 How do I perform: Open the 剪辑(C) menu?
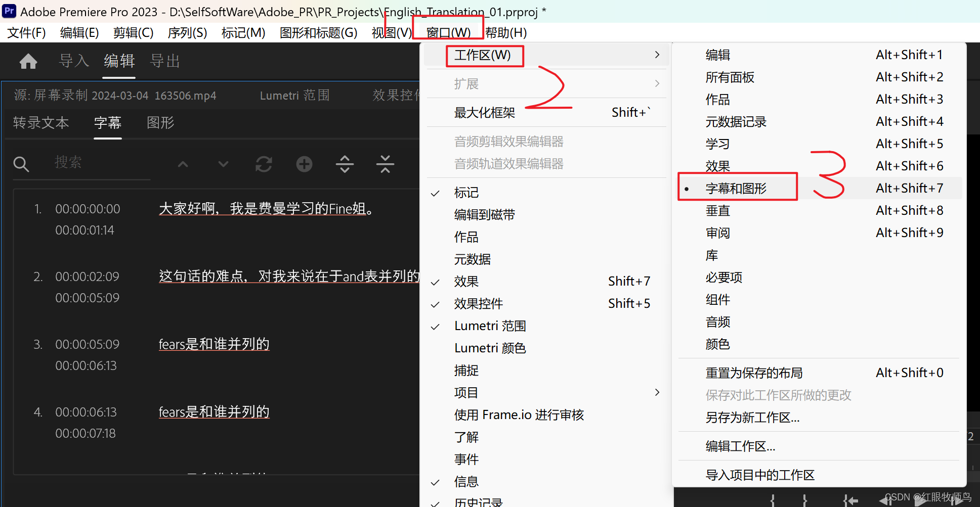point(133,33)
